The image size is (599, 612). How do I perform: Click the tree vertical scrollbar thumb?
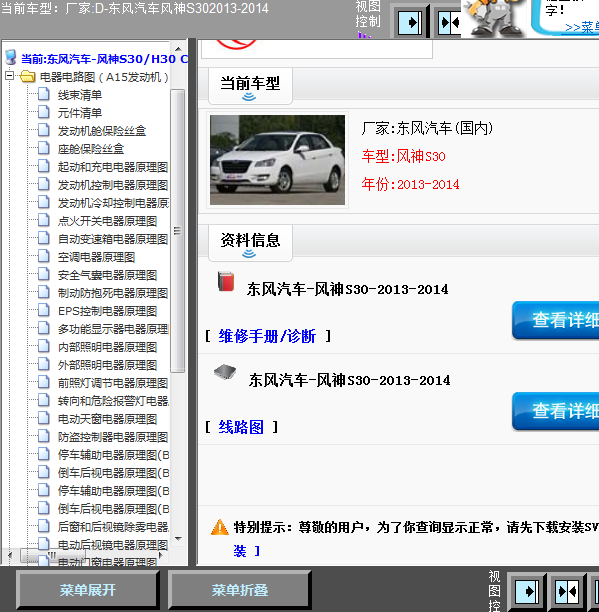coord(178,230)
